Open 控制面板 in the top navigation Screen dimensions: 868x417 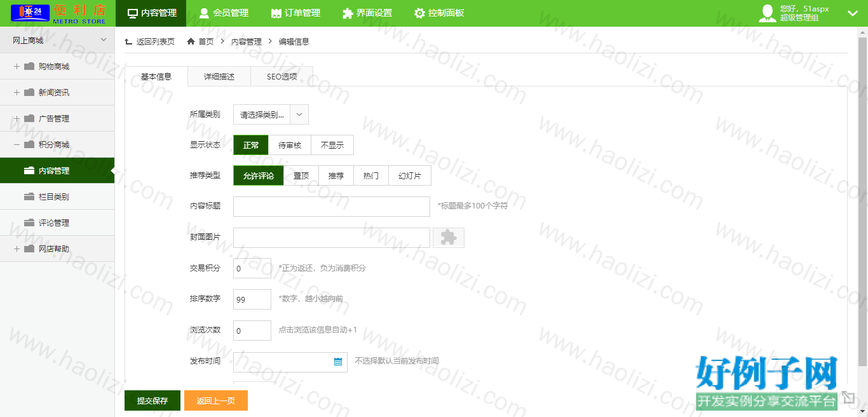click(x=438, y=13)
